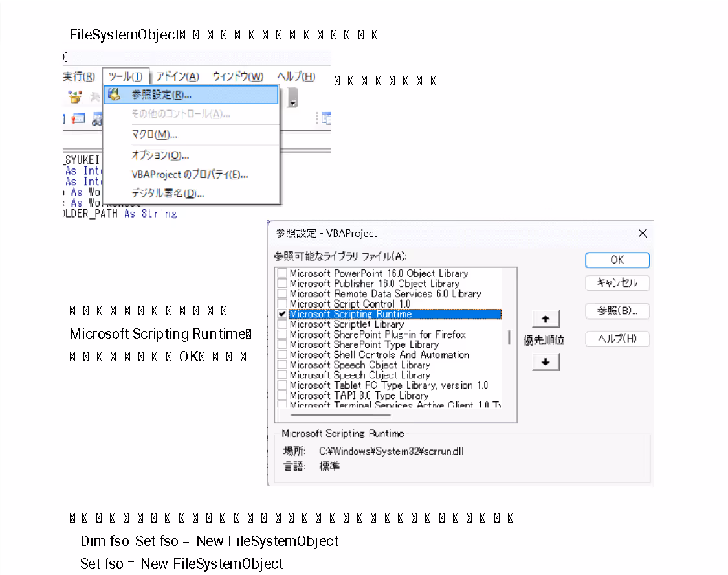Close the 参照設定 - VBAProject dialog
The image size is (728, 575).
coord(643,233)
